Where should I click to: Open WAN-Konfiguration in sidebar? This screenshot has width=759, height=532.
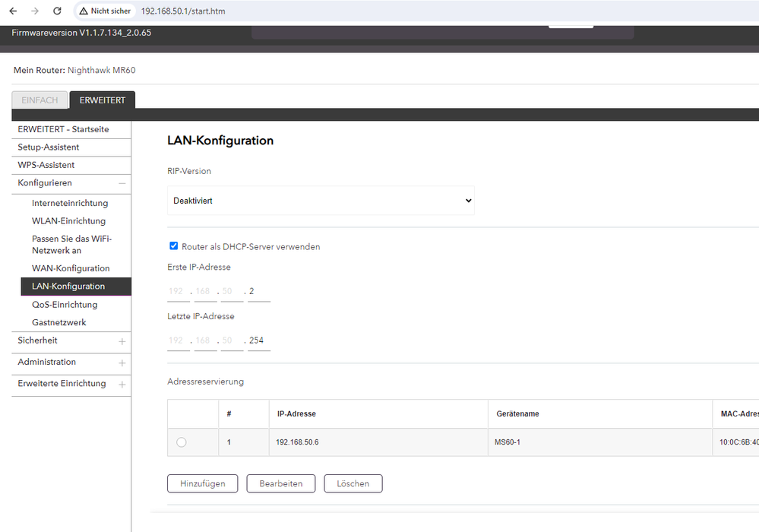coord(71,268)
